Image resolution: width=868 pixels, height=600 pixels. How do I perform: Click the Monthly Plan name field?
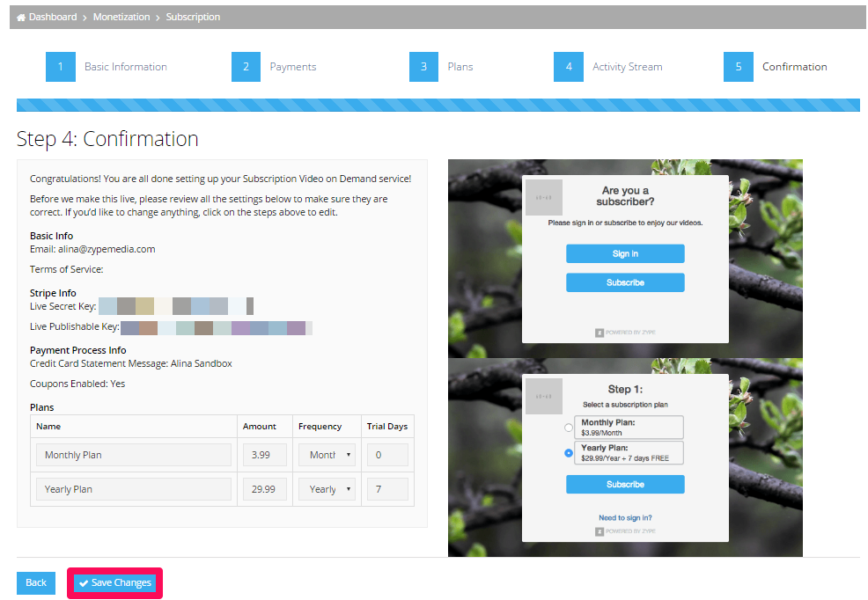pyautogui.click(x=134, y=455)
